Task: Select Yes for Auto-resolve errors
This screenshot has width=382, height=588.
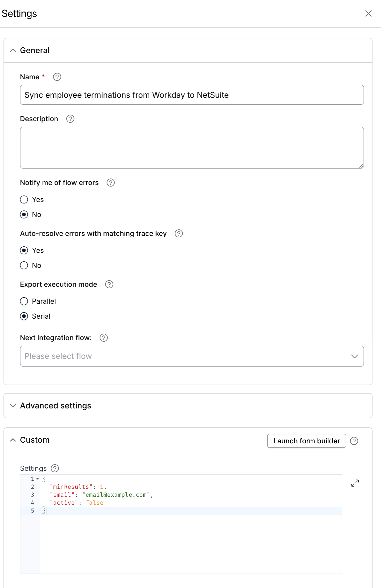Action: (x=24, y=251)
